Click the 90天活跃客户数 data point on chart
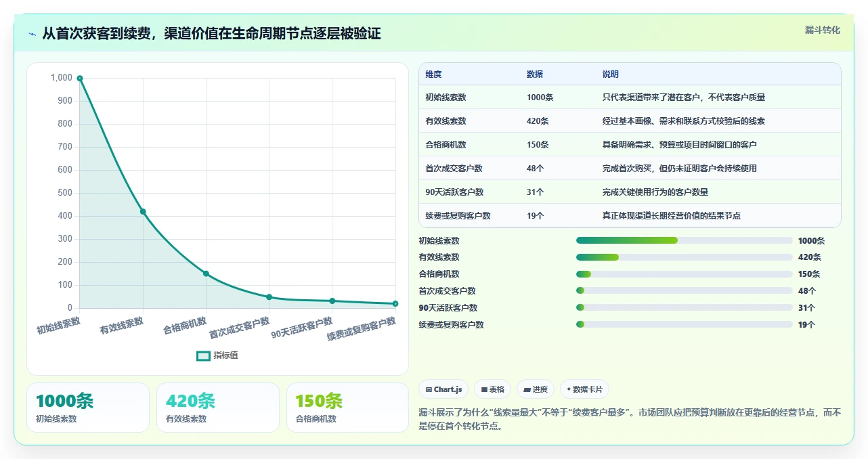This screenshot has height=459, width=868. pyautogui.click(x=332, y=301)
